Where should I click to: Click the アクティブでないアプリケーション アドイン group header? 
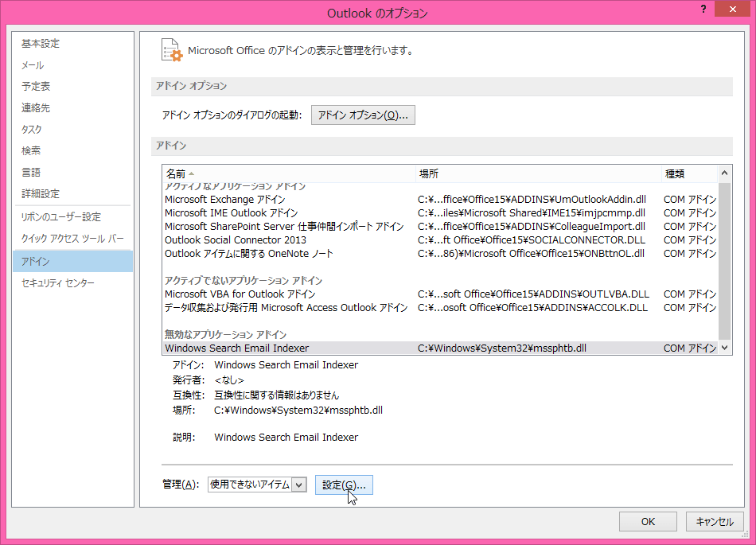click(x=244, y=280)
